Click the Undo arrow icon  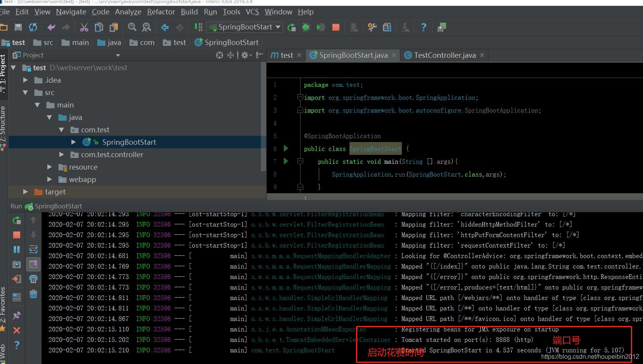pyautogui.click(x=51, y=27)
